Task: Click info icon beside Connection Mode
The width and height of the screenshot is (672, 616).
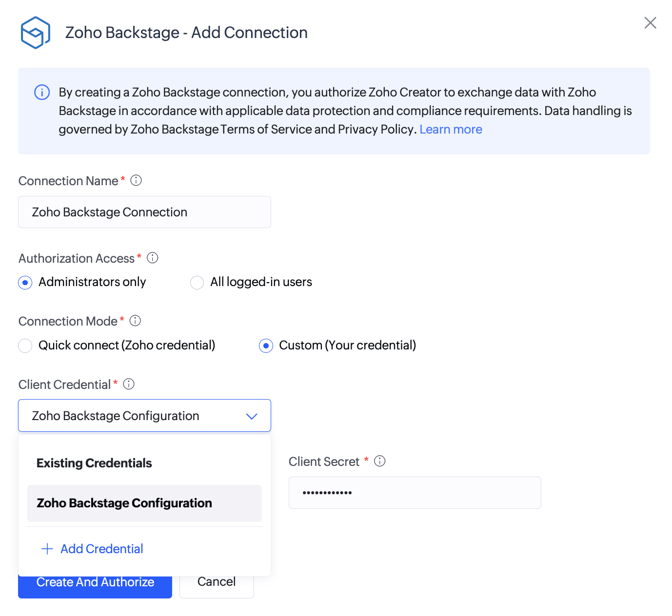Action: [x=136, y=321]
